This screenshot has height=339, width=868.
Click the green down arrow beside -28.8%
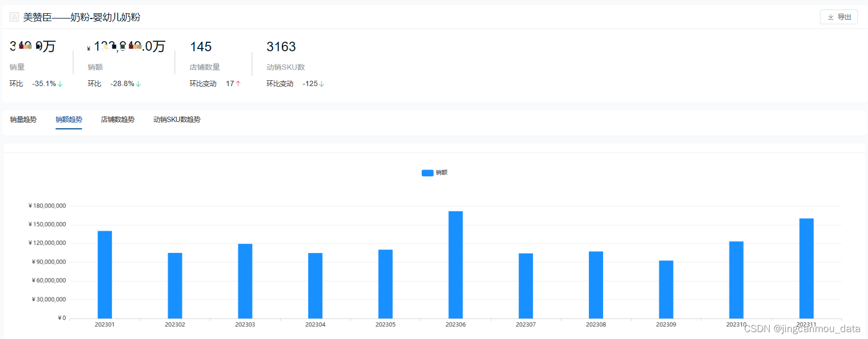[x=138, y=84]
